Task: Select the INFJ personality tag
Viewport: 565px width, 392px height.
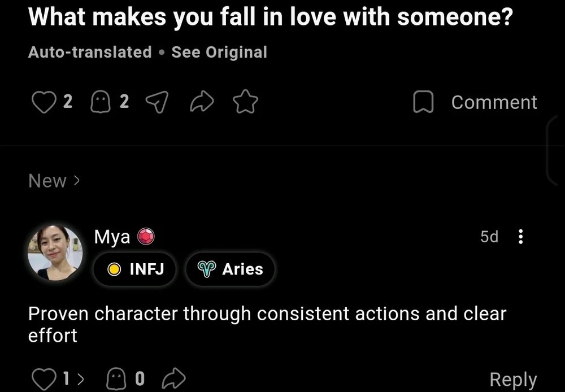Action: [135, 269]
